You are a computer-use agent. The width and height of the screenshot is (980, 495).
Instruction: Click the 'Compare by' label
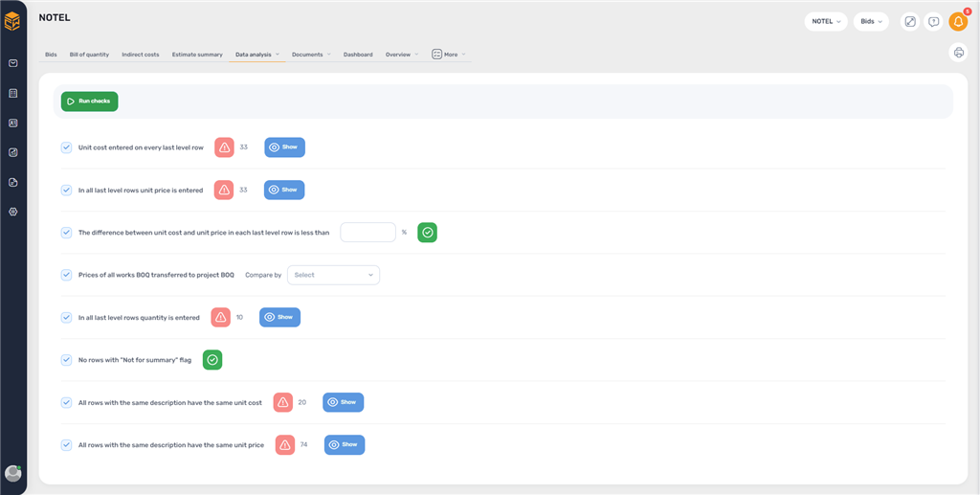coord(263,275)
